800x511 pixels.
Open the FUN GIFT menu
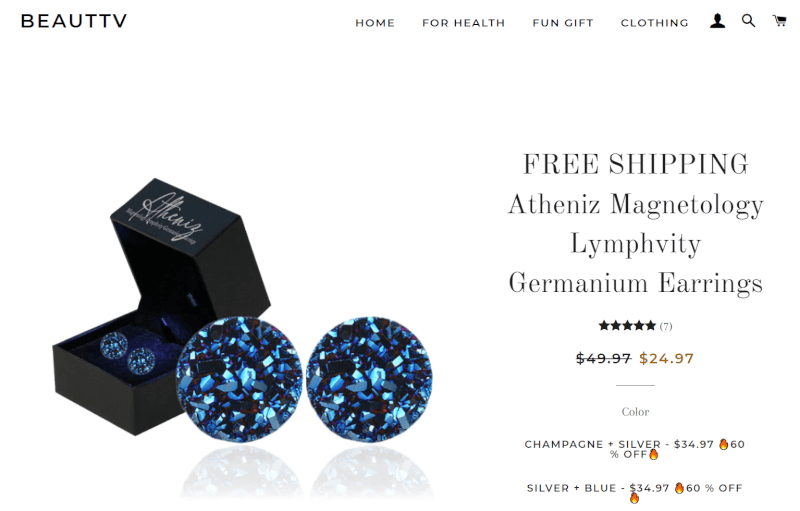(x=563, y=23)
